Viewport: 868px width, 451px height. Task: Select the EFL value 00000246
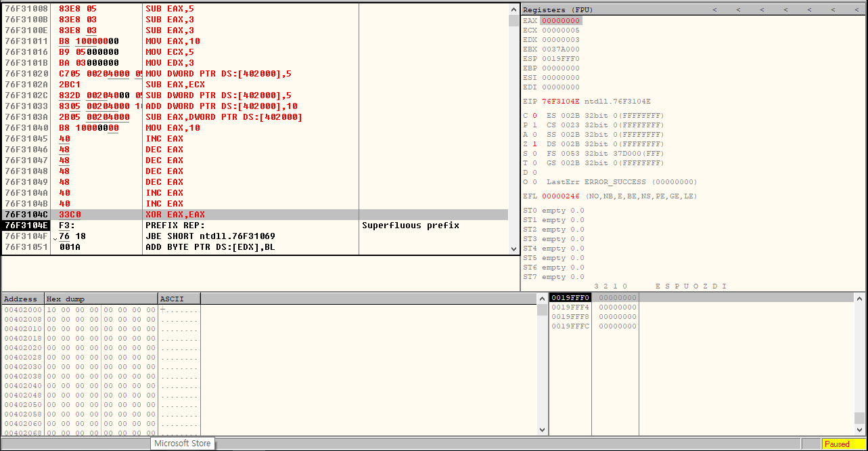pos(561,196)
